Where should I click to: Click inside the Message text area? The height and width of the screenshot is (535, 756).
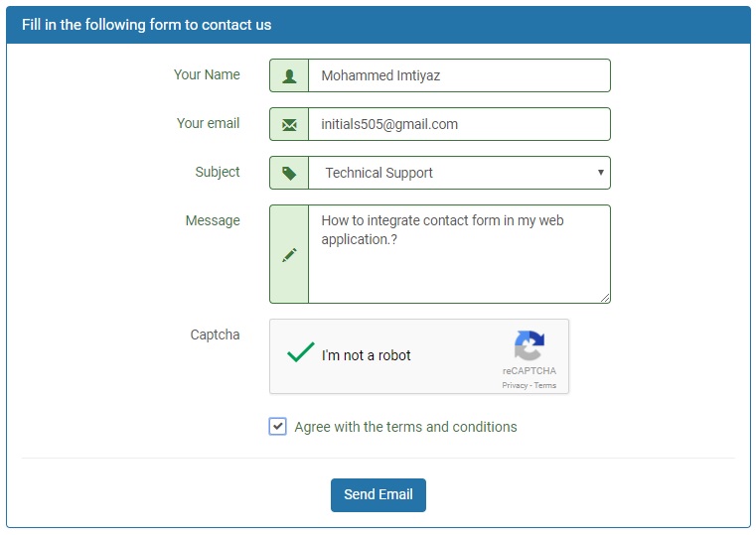point(459,254)
